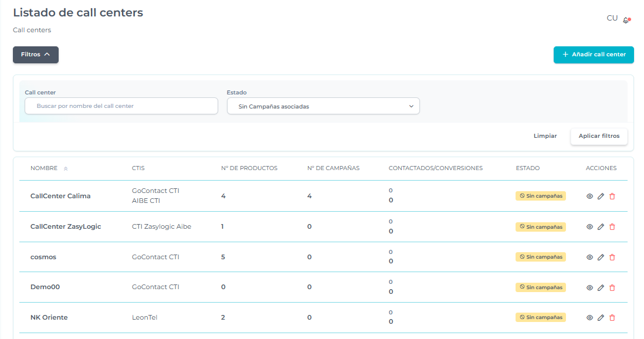View CallCenter Calima details eye icon

589,196
